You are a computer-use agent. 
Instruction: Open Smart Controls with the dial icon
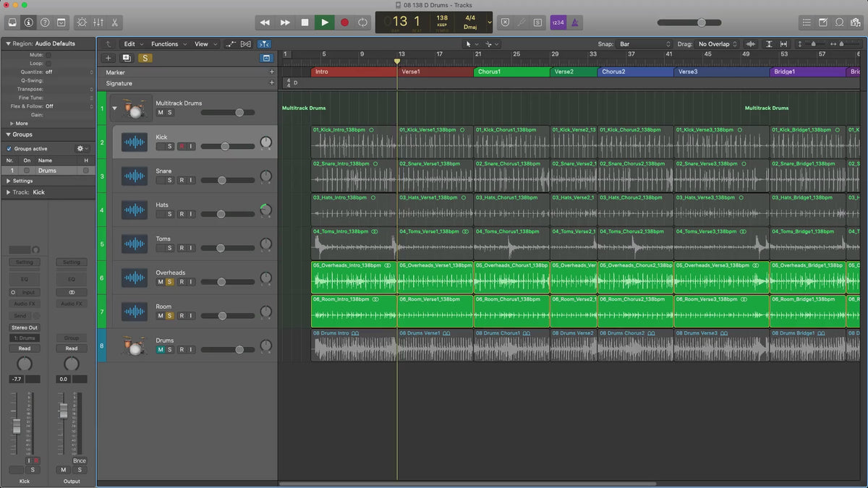(x=82, y=22)
